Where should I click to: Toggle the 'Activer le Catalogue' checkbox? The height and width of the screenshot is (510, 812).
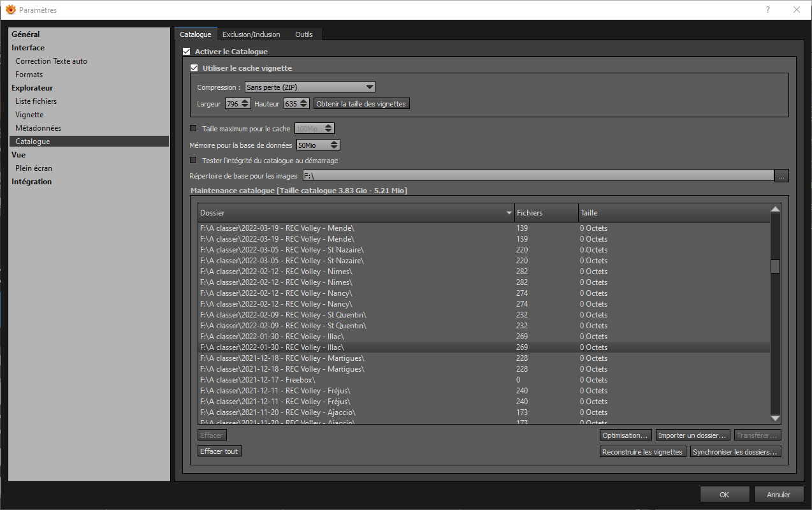pyautogui.click(x=187, y=52)
